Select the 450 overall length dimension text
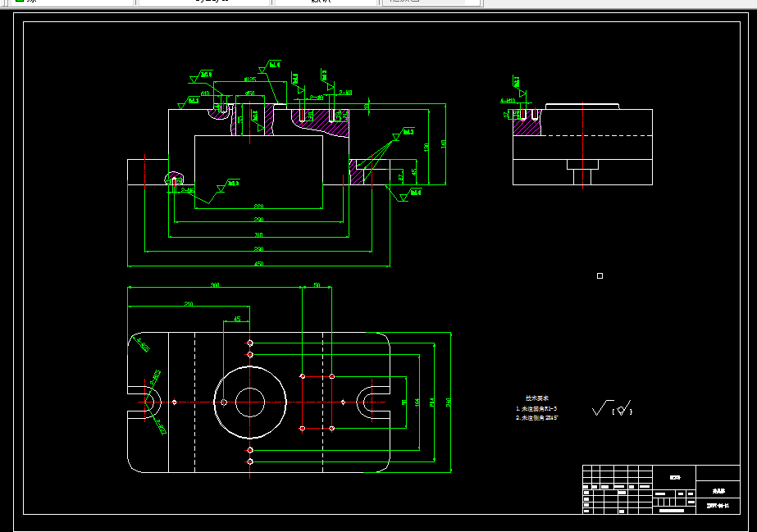 pos(259,264)
